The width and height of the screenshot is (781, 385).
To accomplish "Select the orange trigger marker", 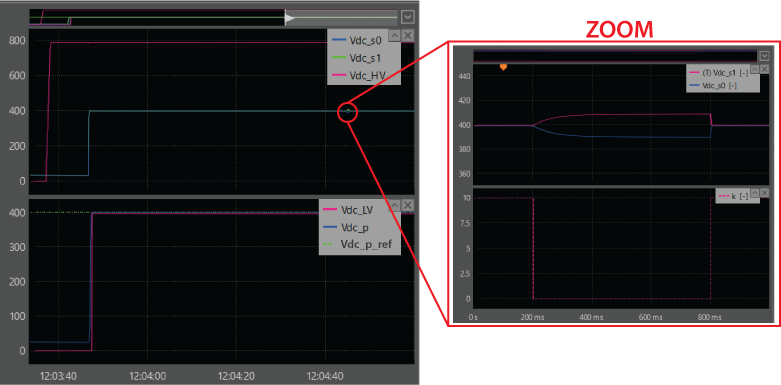I will [x=503, y=67].
